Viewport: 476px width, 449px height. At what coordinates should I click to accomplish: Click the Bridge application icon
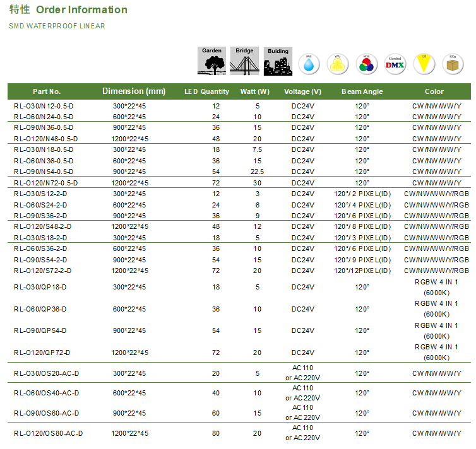point(244,61)
